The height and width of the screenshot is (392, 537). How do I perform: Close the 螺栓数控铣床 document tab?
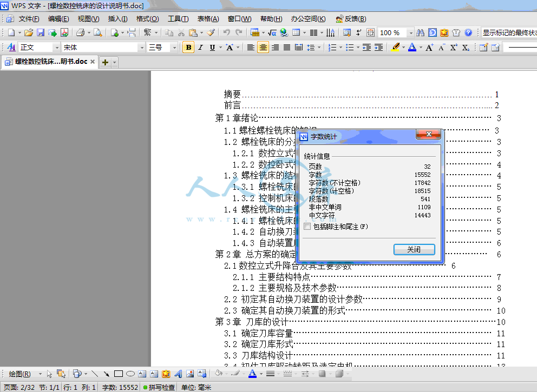[x=92, y=62]
